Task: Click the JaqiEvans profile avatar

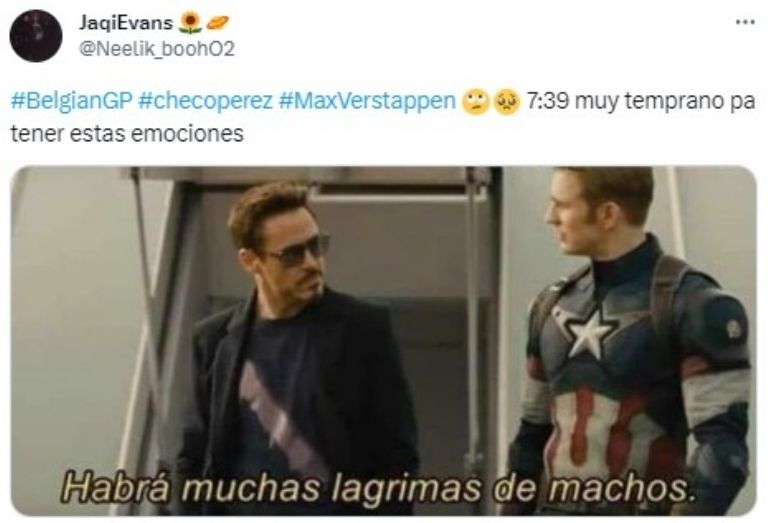Action: pos(36,36)
